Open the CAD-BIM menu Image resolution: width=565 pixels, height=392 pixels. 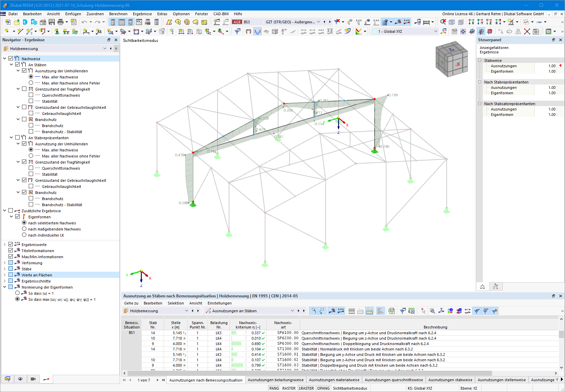tap(221, 14)
